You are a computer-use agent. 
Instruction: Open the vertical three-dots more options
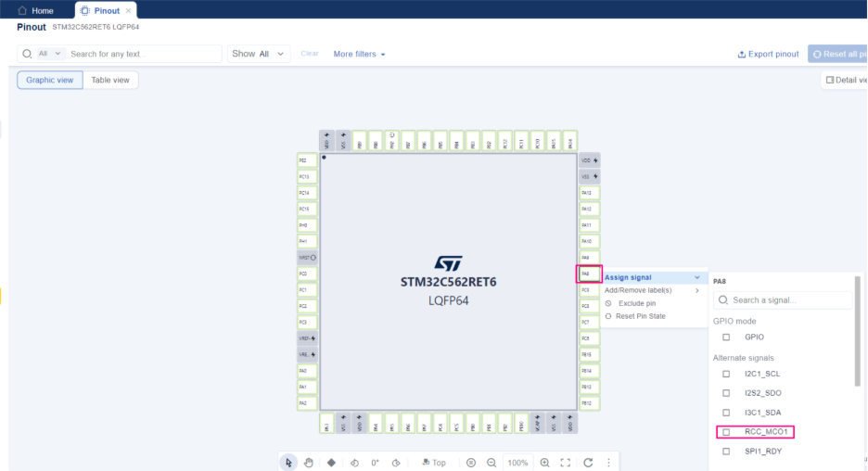coord(608,463)
